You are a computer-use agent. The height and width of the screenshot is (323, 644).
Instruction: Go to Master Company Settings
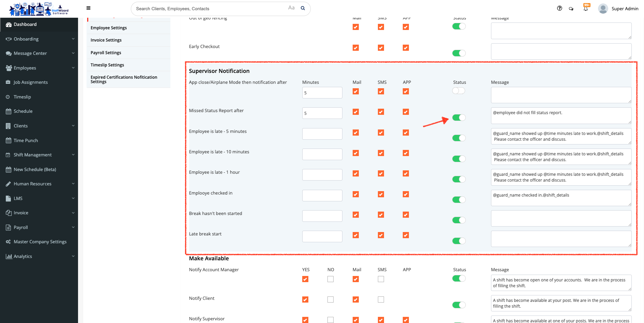click(x=40, y=242)
